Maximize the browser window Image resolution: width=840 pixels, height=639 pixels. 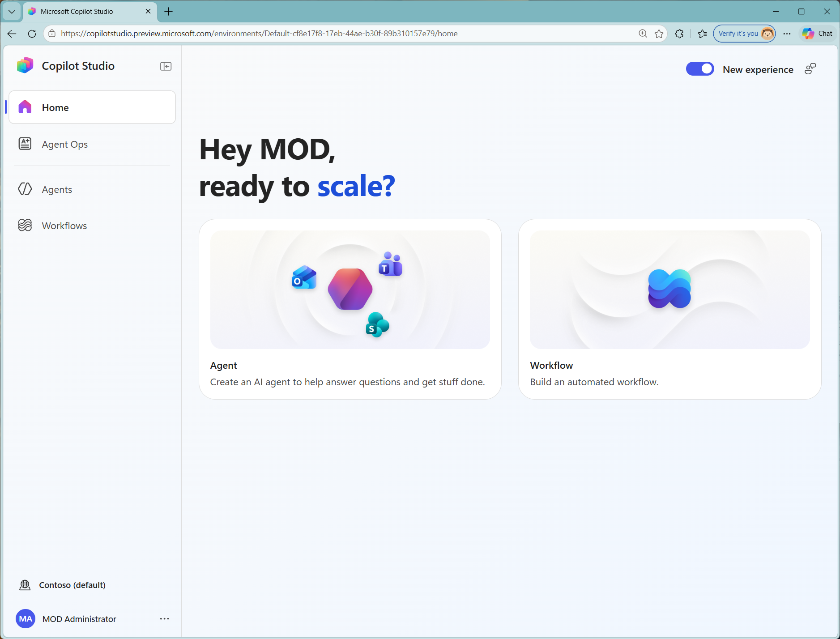click(802, 12)
